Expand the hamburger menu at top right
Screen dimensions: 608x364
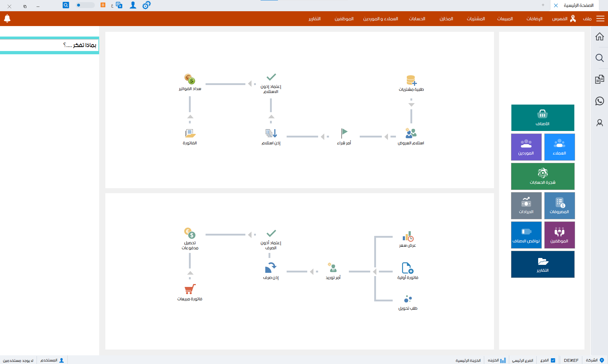600,18
